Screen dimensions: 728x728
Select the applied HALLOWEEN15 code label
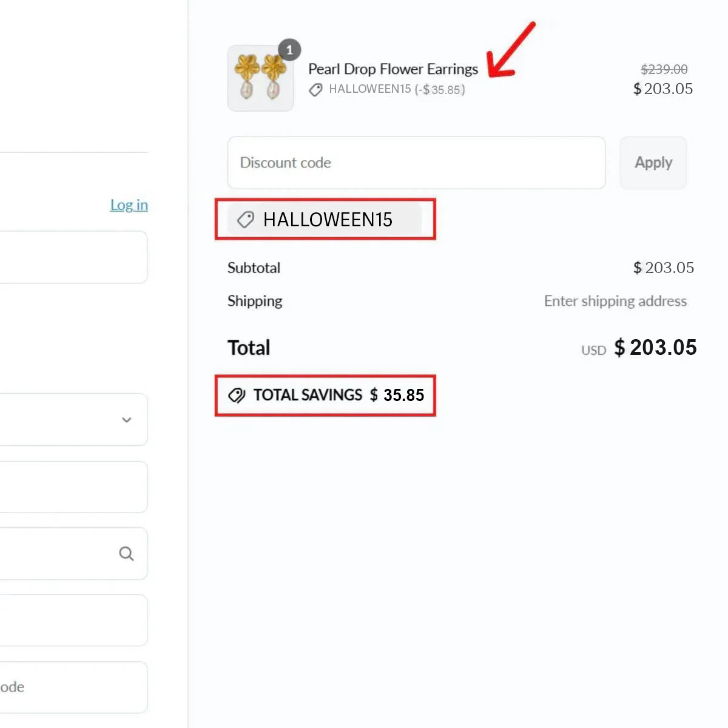click(x=328, y=220)
